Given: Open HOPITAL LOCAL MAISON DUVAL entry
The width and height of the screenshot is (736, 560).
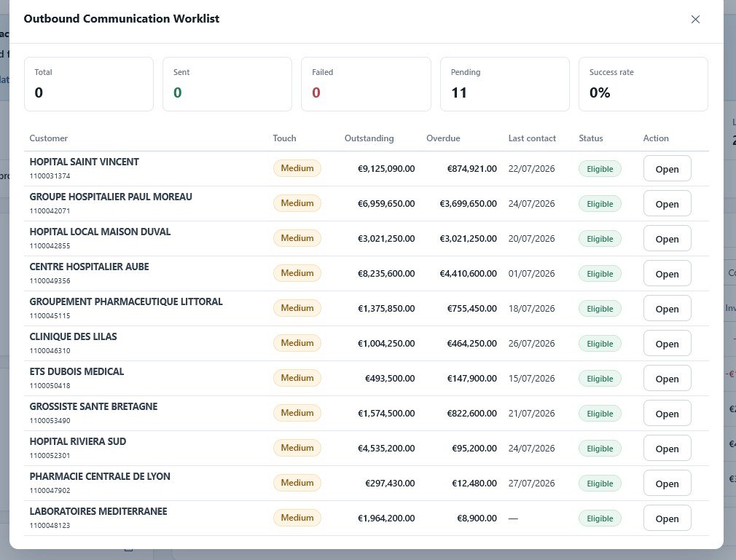Looking at the screenshot, I should click(x=667, y=239).
